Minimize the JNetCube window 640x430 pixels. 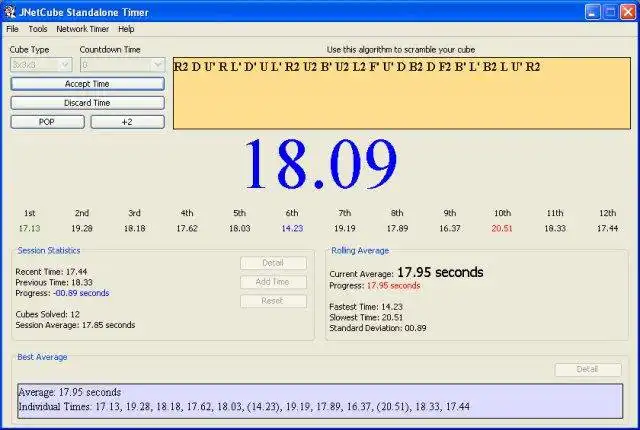click(x=592, y=12)
